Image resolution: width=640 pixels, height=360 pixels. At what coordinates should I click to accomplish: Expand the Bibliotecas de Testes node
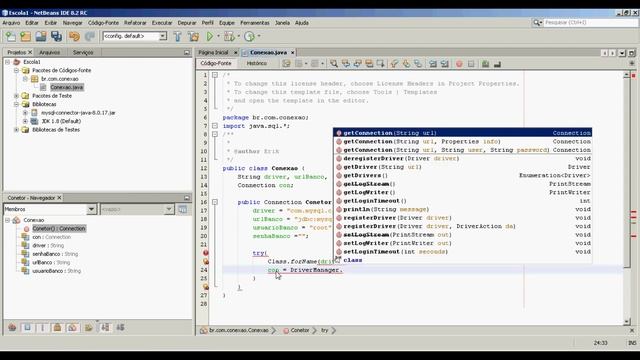click(16, 130)
